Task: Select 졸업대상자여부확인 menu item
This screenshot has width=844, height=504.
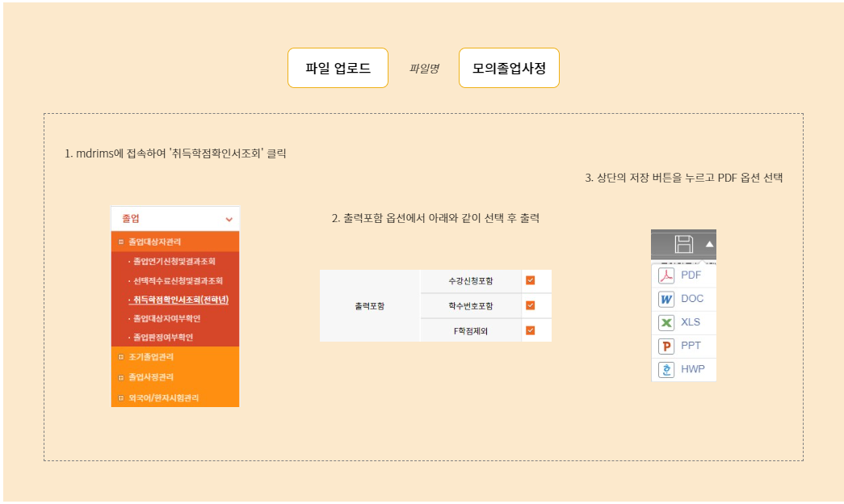Action: 168,320
